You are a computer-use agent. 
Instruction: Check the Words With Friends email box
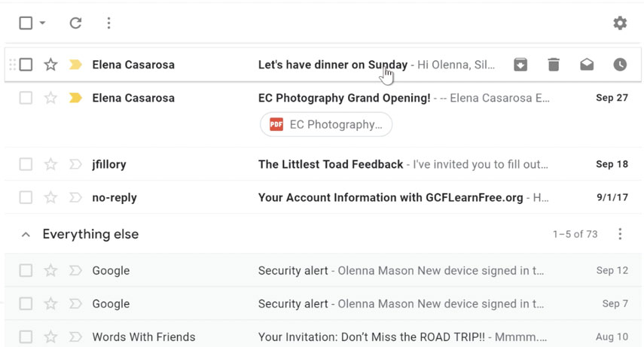coord(26,337)
